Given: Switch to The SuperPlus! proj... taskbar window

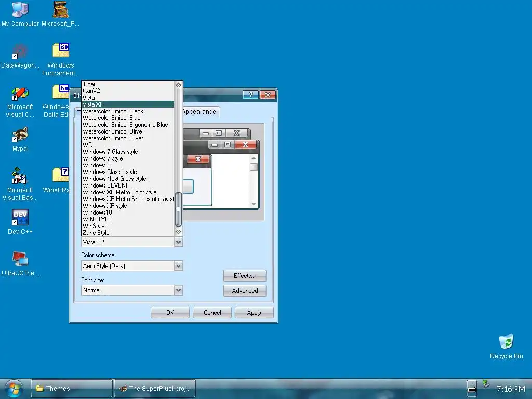Looking at the screenshot, I should pyautogui.click(x=155, y=389).
